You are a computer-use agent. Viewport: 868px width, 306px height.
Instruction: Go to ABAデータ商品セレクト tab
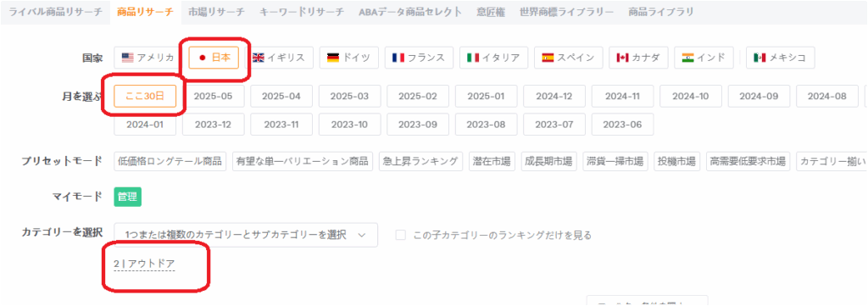[410, 12]
